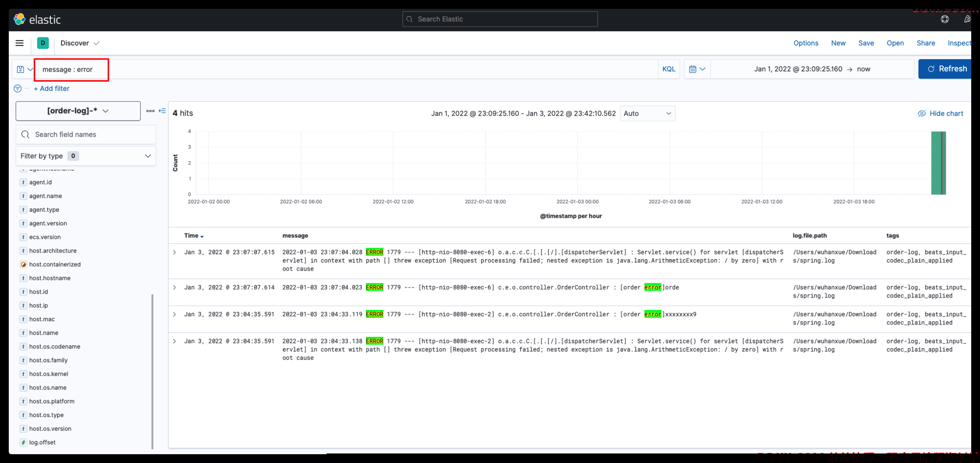Expand the first log row at 23:07:07.615
Viewport: 980px width, 463px height.
pos(175,252)
